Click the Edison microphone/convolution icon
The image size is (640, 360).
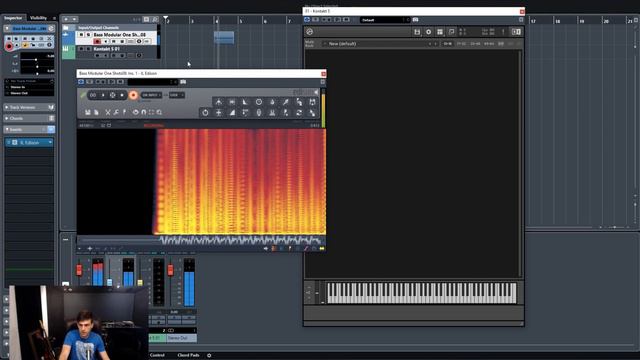point(259,113)
